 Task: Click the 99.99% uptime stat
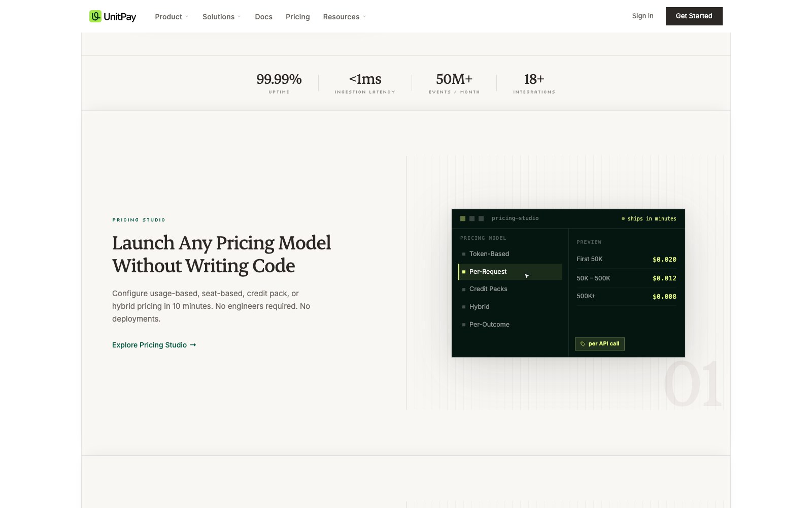pyautogui.click(x=279, y=83)
